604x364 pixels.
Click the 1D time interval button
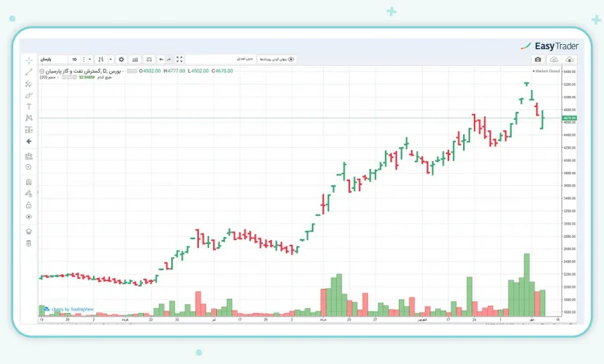click(74, 60)
